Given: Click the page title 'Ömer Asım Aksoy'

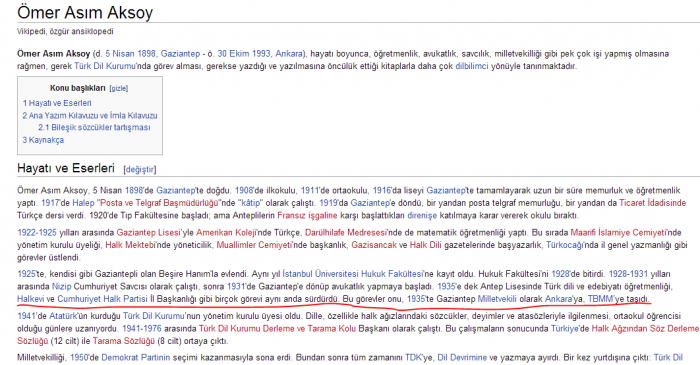Looking at the screenshot, I should click(85, 12).
